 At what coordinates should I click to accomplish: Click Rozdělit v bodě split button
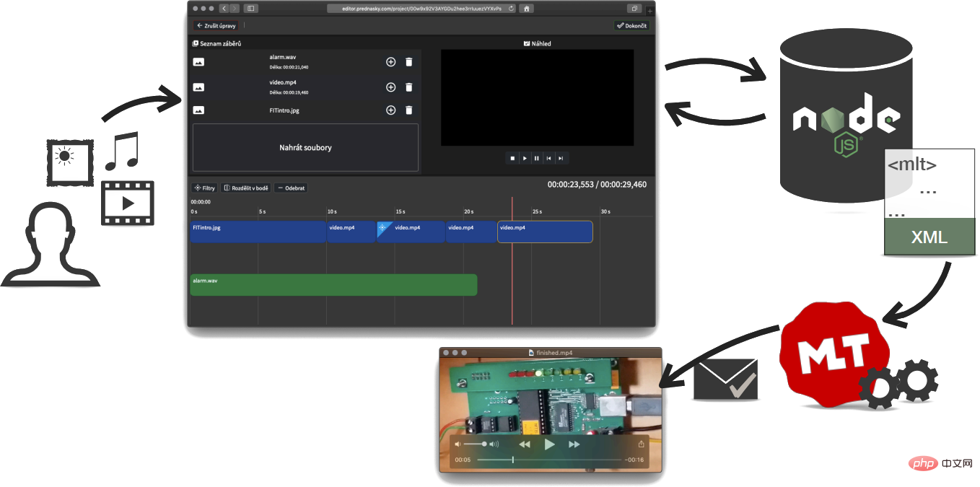pyautogui.click(x=246, y=188)
